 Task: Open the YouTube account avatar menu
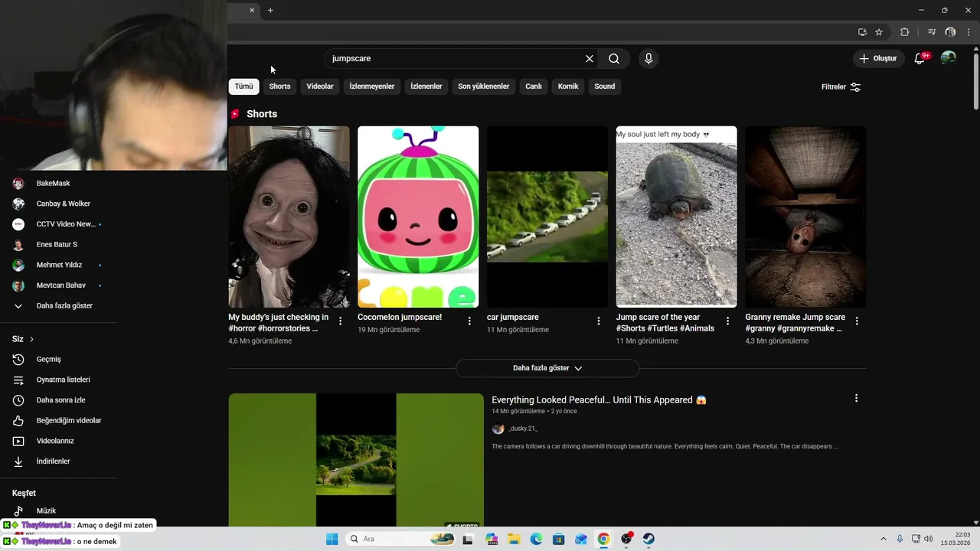click(949, 58)
